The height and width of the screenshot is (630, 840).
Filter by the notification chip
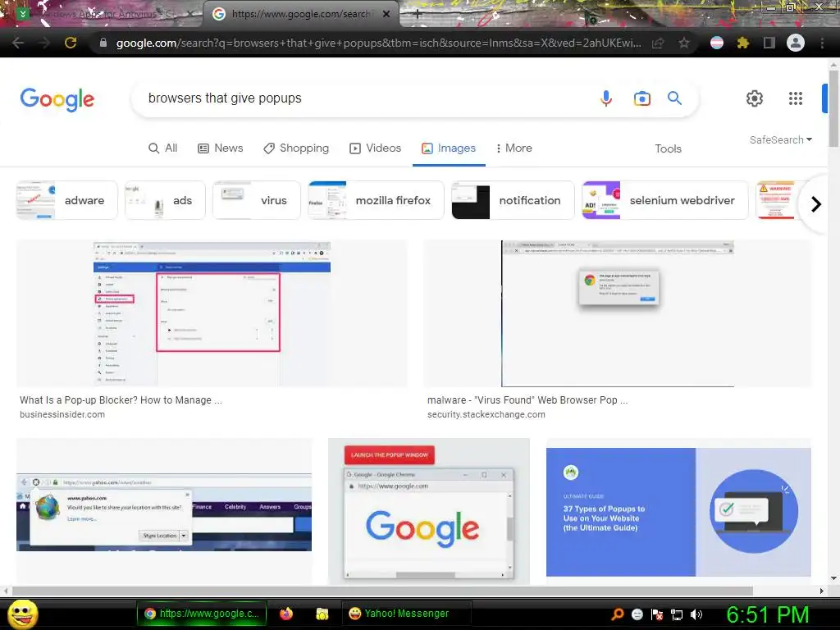pos(514,200)
